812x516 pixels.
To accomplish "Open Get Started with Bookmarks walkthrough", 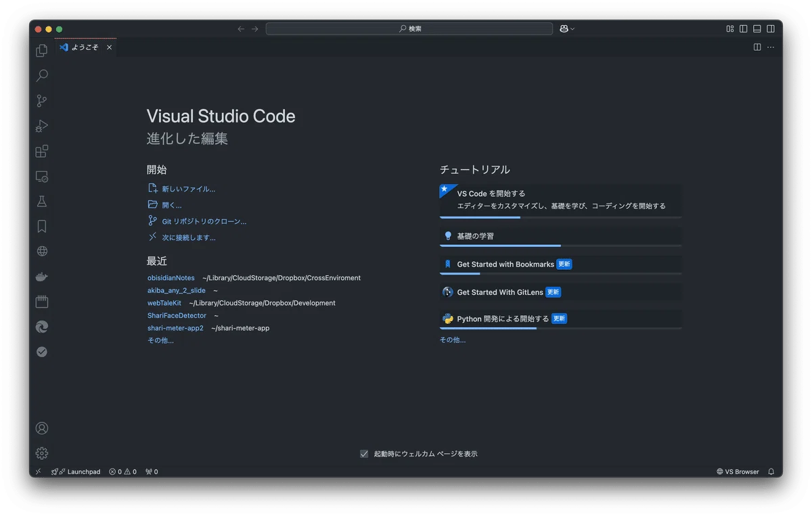I will (x=560, y=264).
